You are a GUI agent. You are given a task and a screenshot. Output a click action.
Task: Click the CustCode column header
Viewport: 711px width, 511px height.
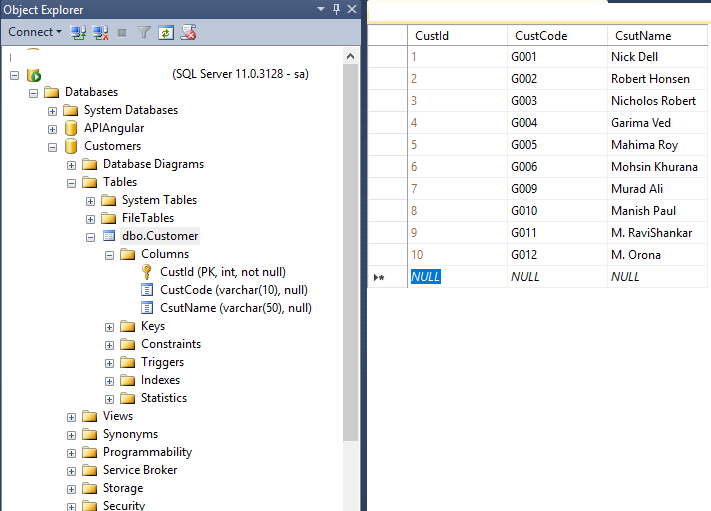point(557,36)
